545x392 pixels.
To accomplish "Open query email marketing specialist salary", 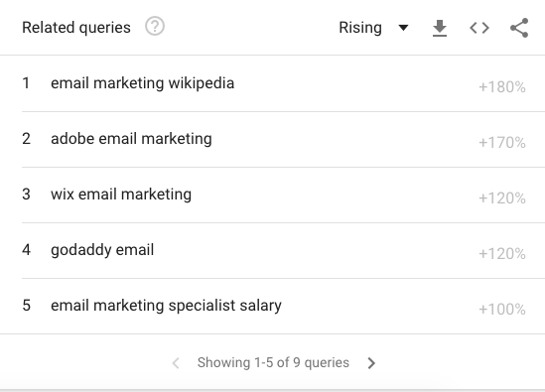I will pyautogui.click(x=166, y=306).
